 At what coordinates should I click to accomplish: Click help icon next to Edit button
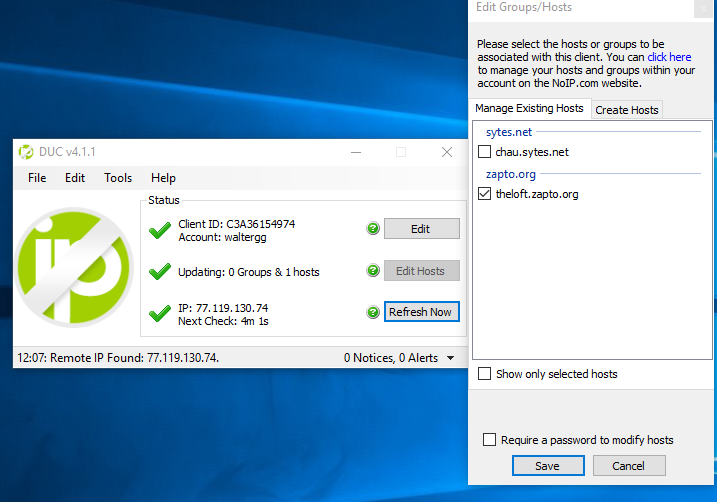click(x=373, y=228)
